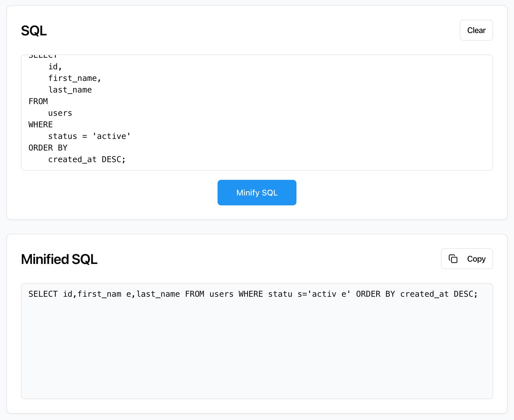The height and width of the screenshot is (420, 514).
Task: Click created_at DESC in the input area
Action: [87, 159]
